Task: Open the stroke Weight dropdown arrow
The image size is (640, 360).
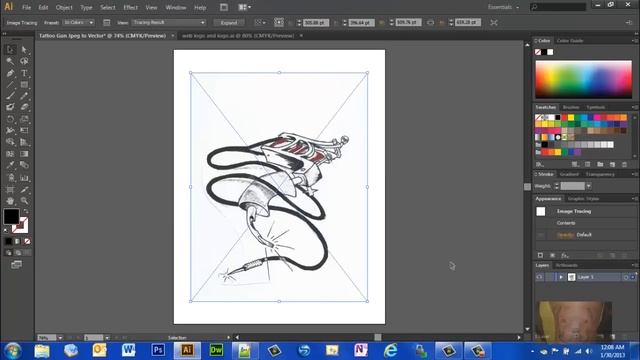Action: [x=589, y=186]
